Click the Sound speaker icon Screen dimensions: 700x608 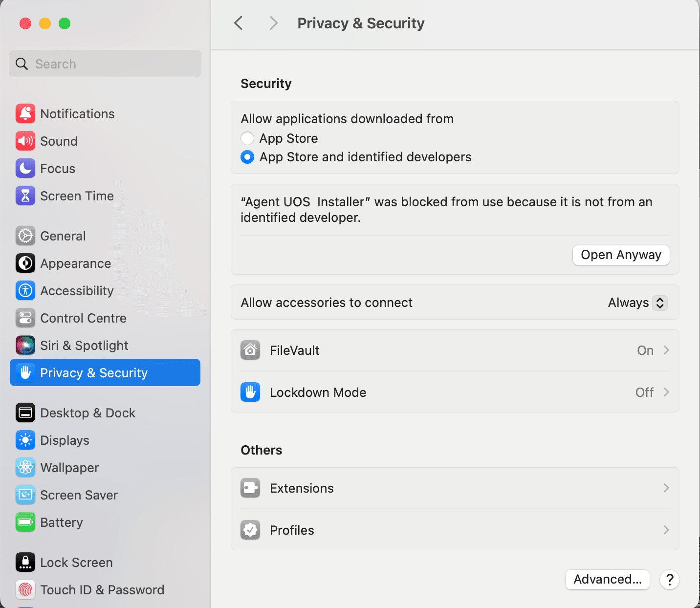(x=25, y=141)
